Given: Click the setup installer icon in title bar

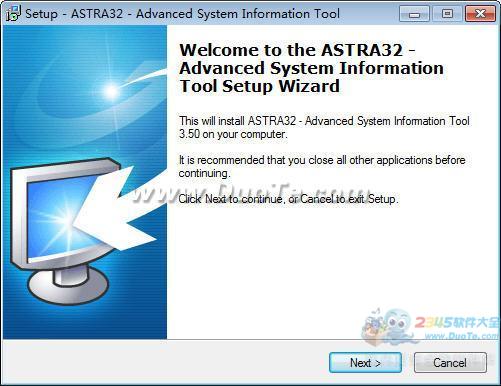Looking at the screenshot, I should click(13, 14).
